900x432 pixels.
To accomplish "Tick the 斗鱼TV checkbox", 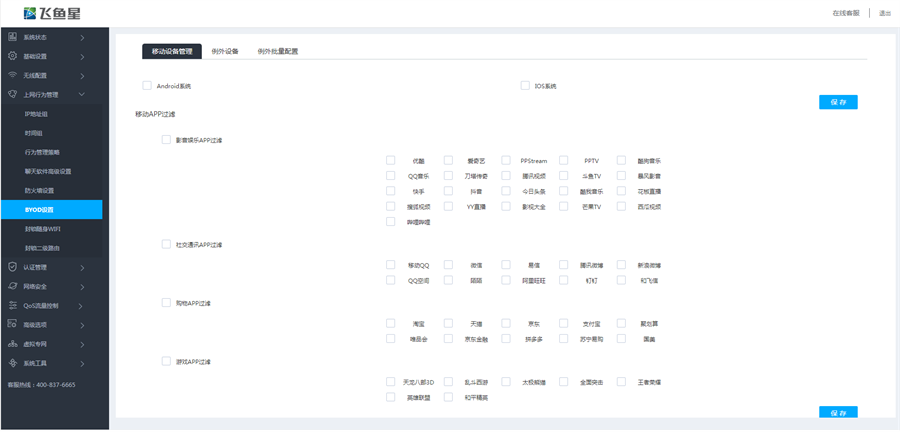I will point(564,176).
